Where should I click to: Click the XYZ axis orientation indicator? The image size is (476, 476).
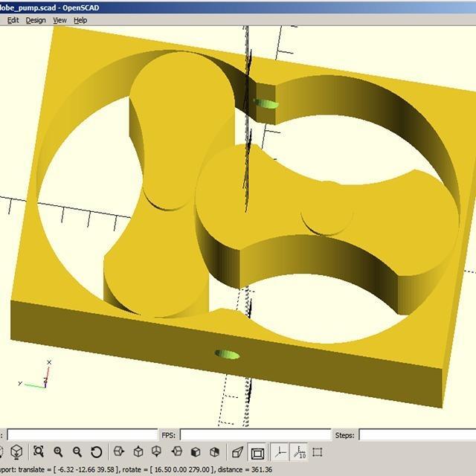[x=35, y=375]
